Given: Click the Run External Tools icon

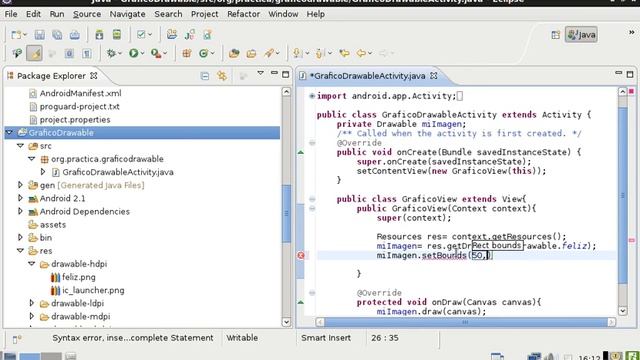Looking at the screenshot, I should click(156, 53).
